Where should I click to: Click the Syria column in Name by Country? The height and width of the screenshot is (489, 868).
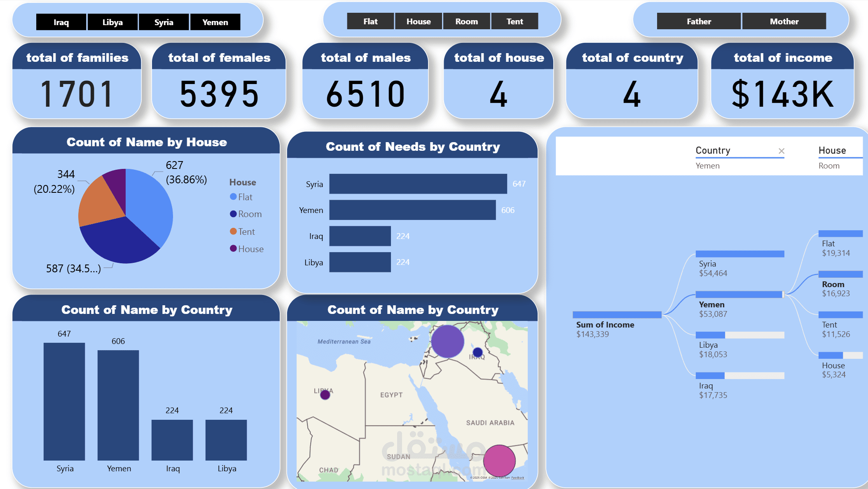(x=64, y=402)
